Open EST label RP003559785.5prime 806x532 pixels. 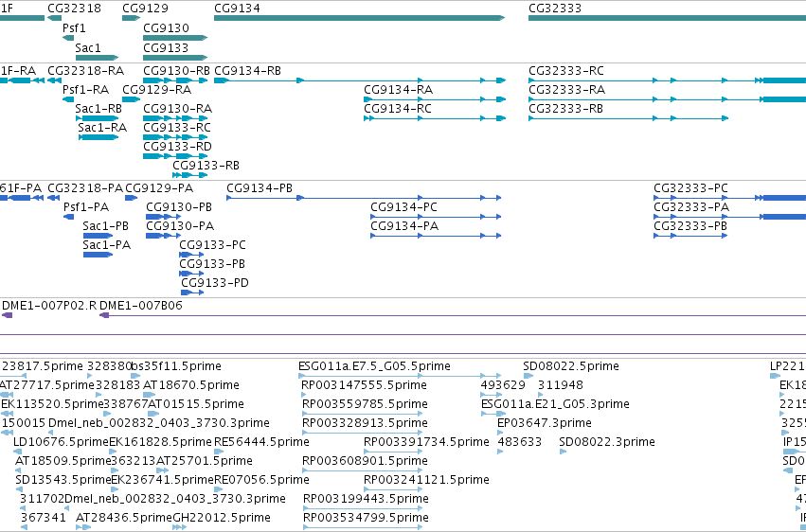[x=365, y=404]
